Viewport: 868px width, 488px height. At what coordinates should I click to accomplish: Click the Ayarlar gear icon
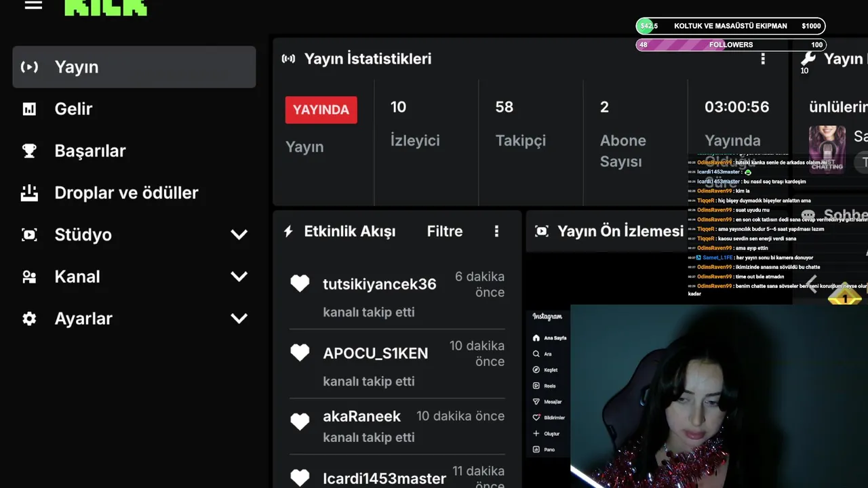[29, 319]
